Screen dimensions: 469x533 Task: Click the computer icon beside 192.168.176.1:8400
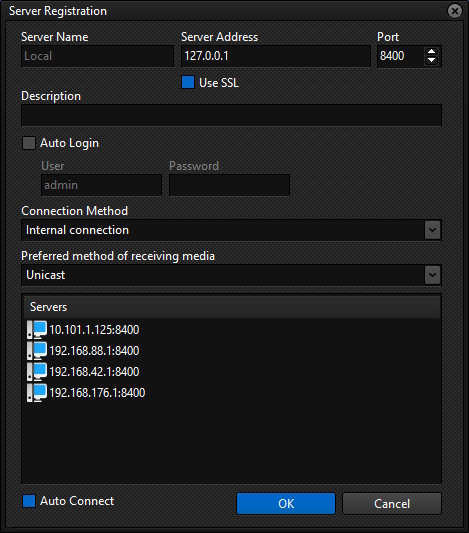[37, 393]
